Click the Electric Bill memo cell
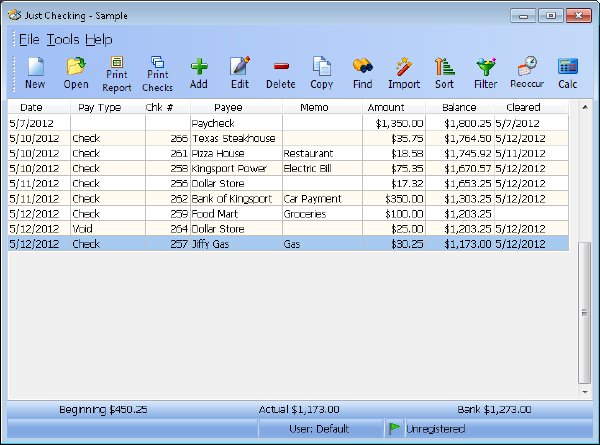 coord(322,168)
